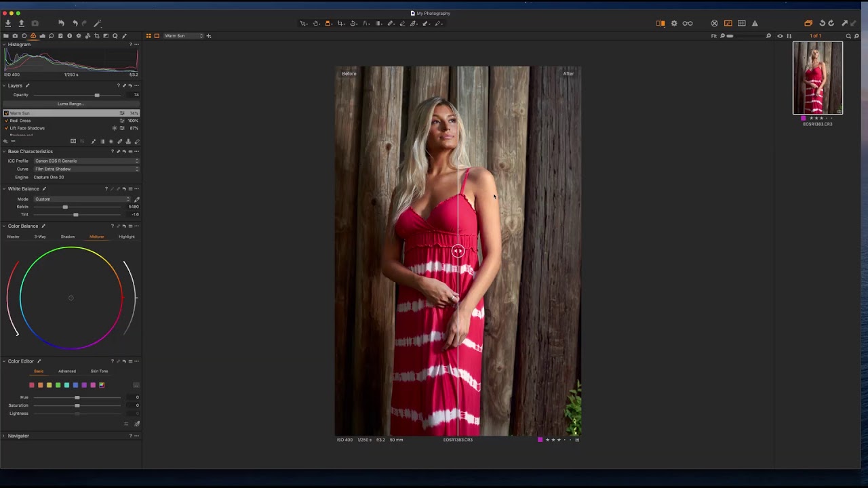Open Color Editor Advanced tab
The height and width of the screenshot is (488, 868).
tap(66, 371)
